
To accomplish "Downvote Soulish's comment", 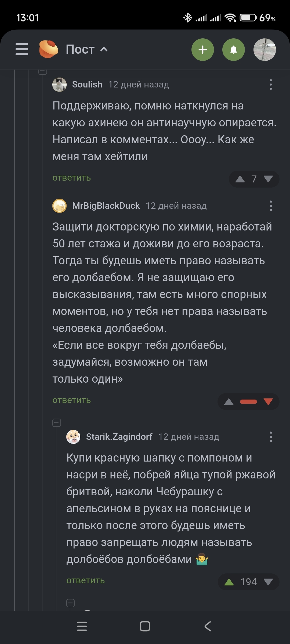I will tap(268, 179).
